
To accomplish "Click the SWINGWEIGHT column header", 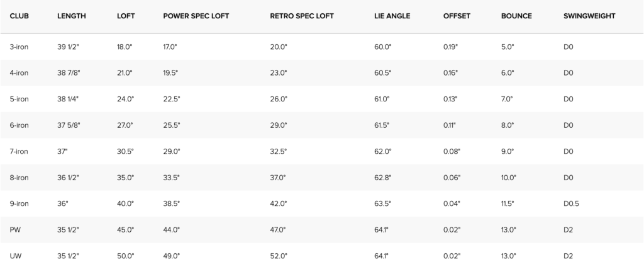I will pyautogui.click(x=589, y=16).
